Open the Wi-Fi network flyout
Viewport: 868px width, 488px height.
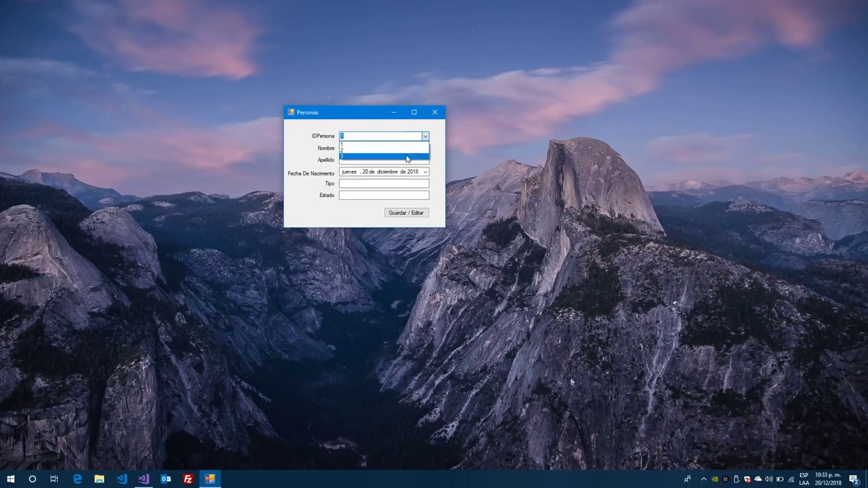pos(791,479)
